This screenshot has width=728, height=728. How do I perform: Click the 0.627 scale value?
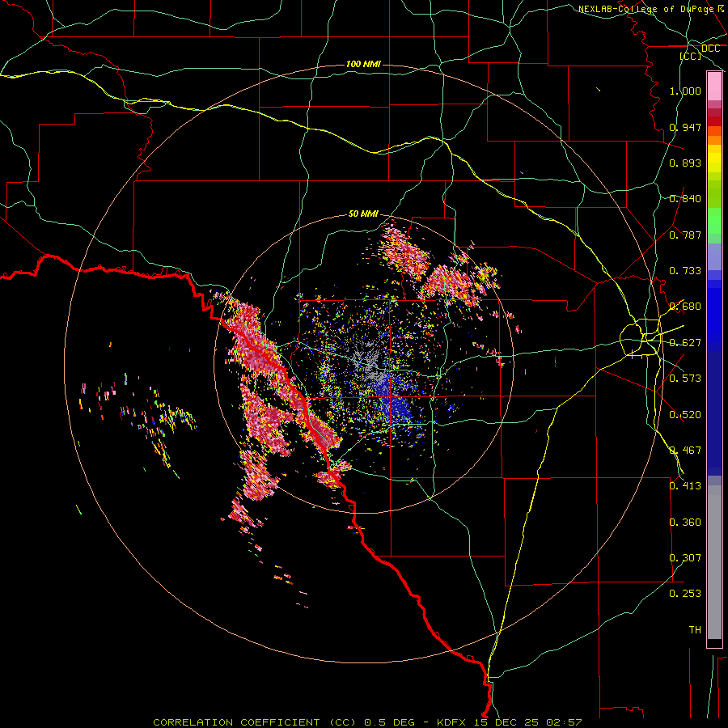click(685, 343)
